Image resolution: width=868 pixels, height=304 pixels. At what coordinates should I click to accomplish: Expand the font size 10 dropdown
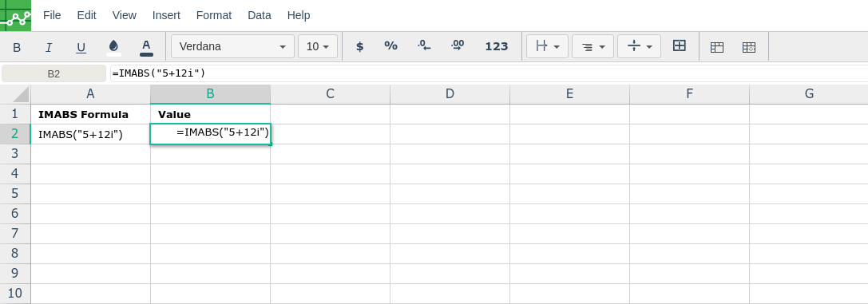click(x=318, y=46)
